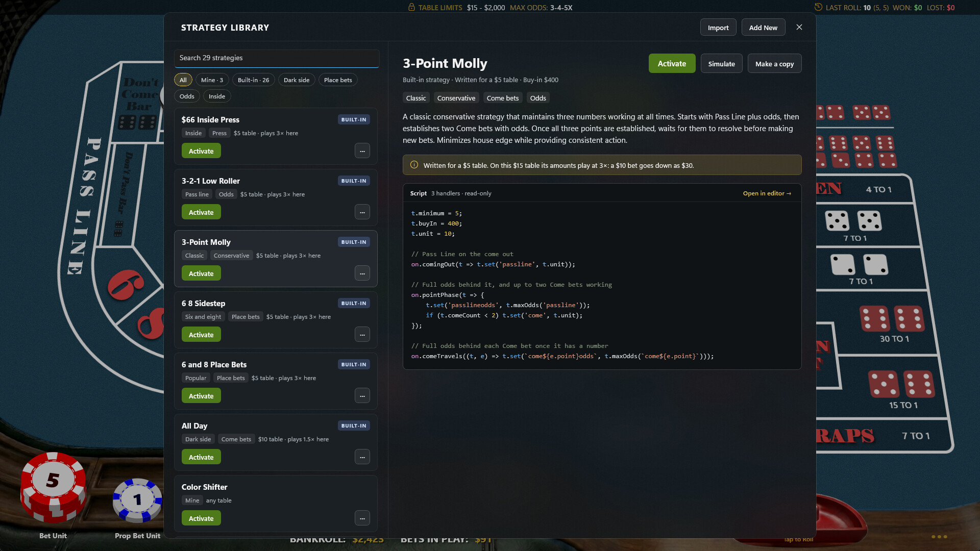Click Add New strategy button

pos(763,28)
